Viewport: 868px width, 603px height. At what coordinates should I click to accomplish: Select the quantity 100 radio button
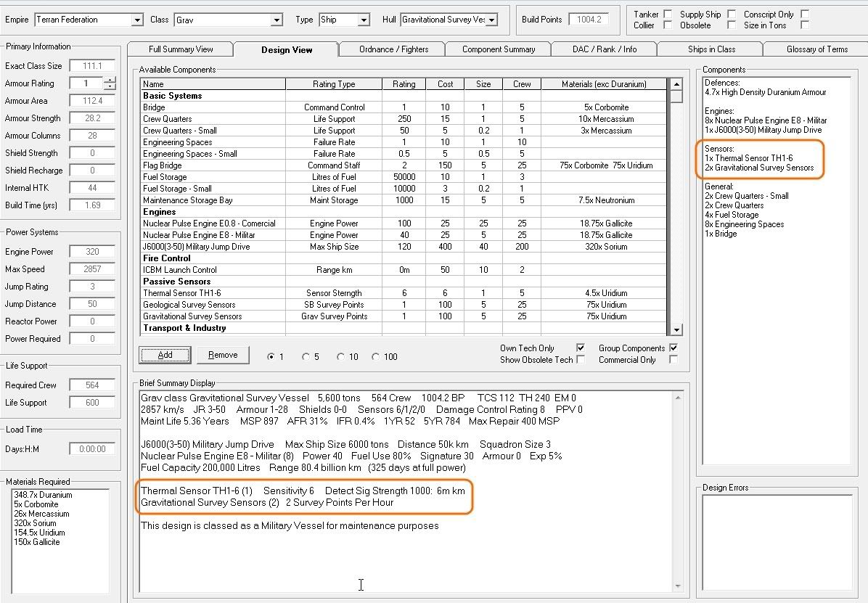coord(375,356)
